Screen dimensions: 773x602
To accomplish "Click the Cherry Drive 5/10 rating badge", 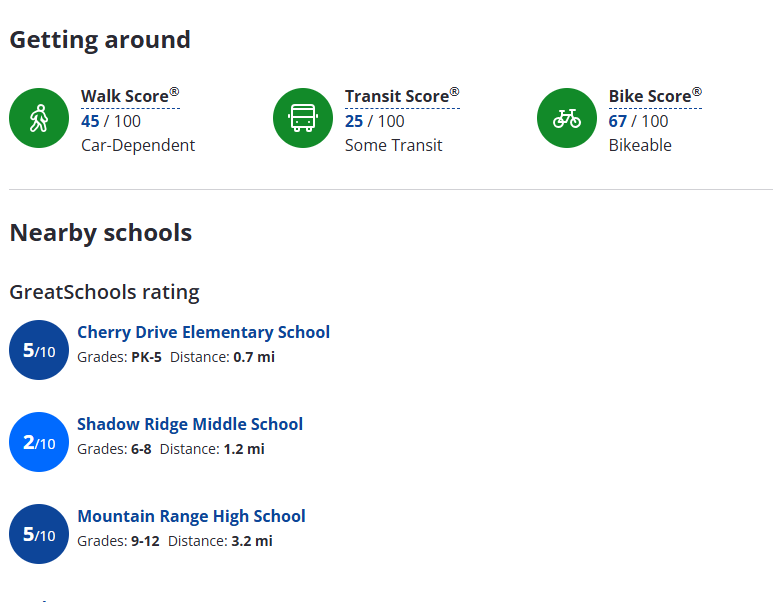I will (x=39, y=350).
